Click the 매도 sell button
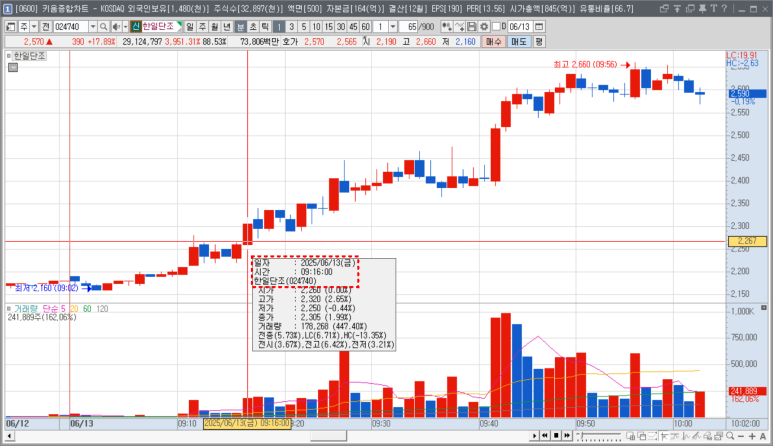Screen dimensions: 773x446 click(519, 42)
